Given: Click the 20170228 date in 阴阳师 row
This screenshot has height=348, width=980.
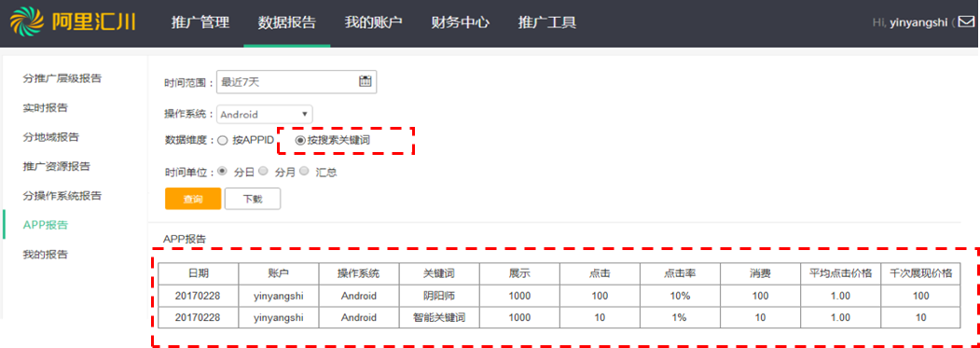Looking at the screenshot, I should pos(198,296).
